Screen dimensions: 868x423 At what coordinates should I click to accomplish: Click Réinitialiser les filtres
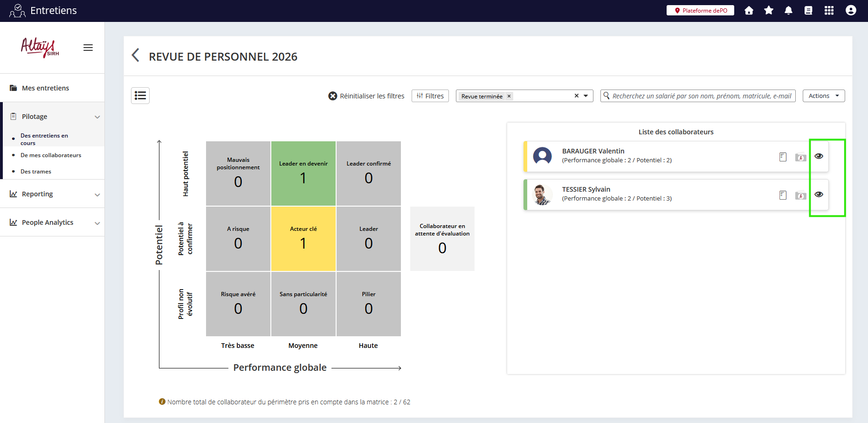pyautogui.click(x=366, y=96)
